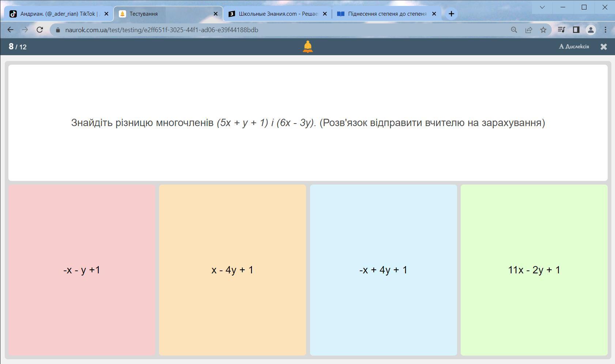Go back using the browser back arrow
The height and width of the screenshot is (364, 615).
pyautogui.click(x=10, y=30)
